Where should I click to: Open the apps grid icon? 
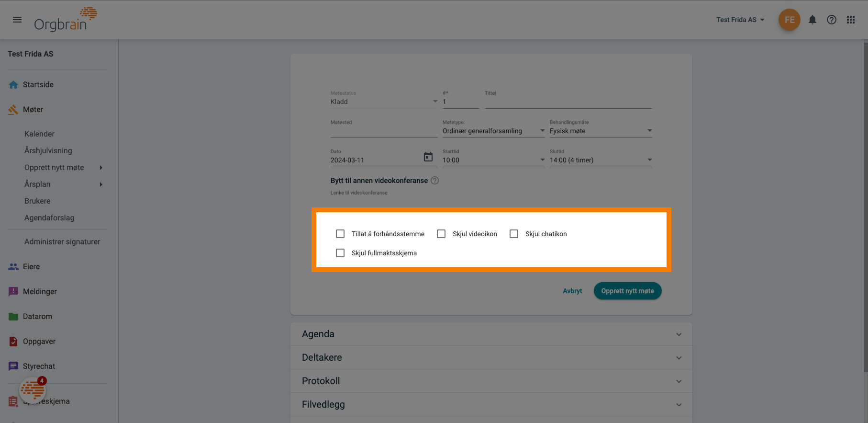[x=851, y=20]
